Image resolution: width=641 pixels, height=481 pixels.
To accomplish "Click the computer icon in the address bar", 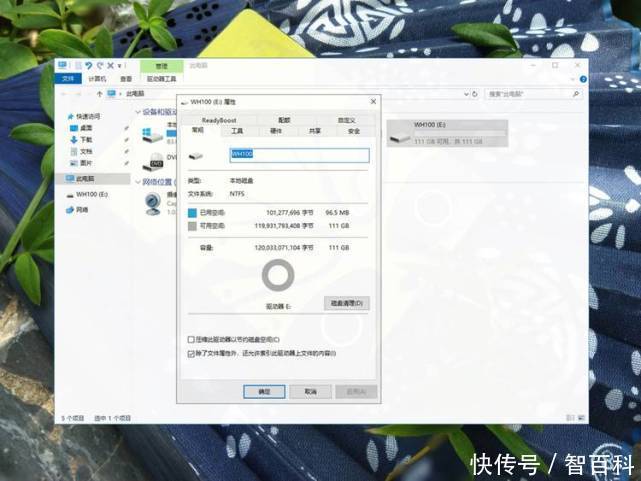I will tap(111, 94).
